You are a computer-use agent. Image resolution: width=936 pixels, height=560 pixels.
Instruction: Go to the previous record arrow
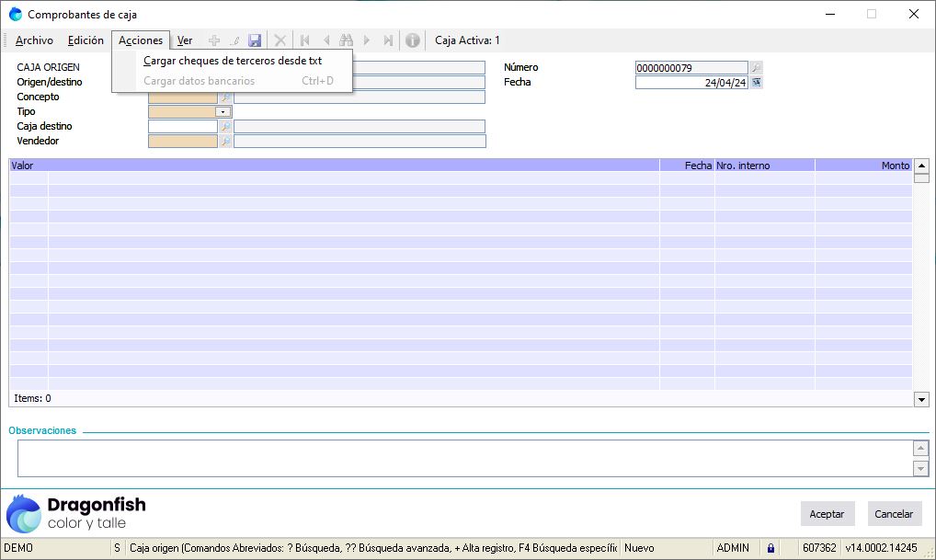[x=325, y=40]
